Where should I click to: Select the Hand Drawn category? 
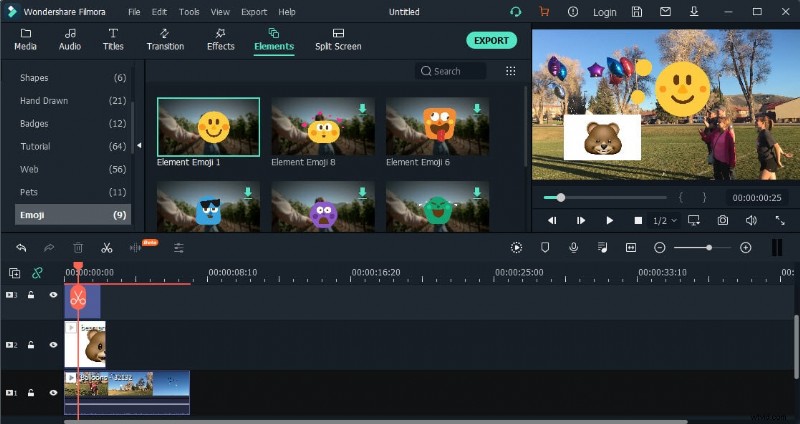pos(73,101)
